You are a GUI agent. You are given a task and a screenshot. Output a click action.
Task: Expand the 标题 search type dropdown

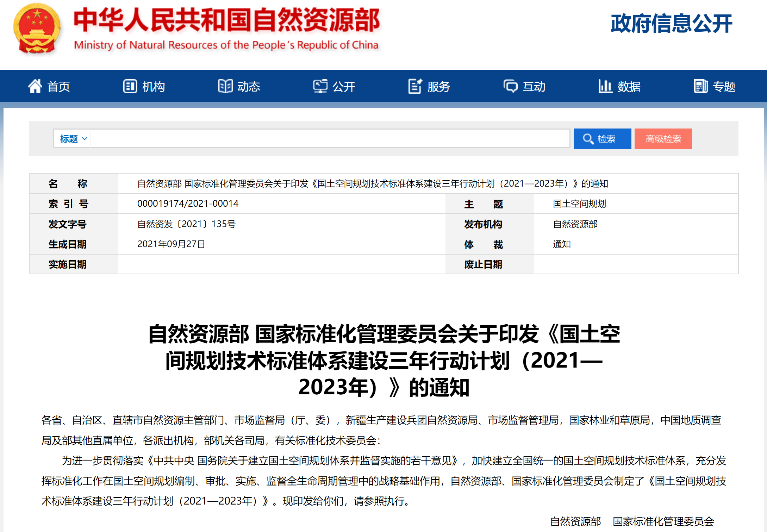[x=73, y=139]
